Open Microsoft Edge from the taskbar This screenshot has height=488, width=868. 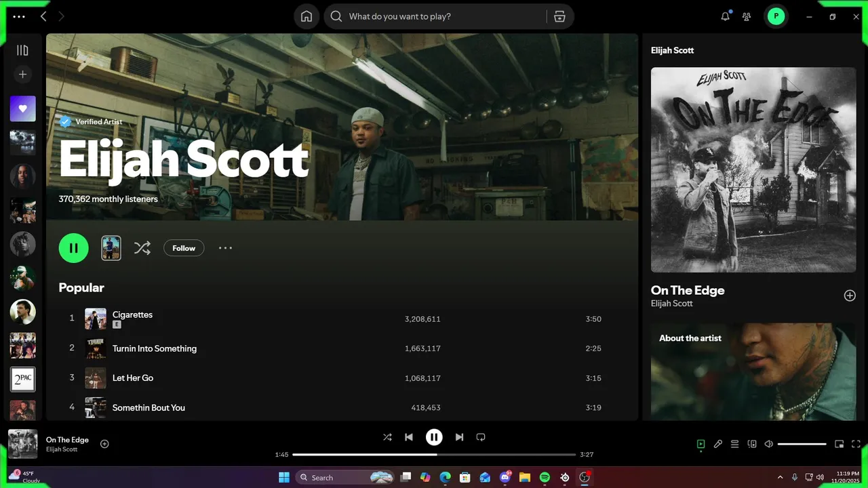tap(445, 477)
